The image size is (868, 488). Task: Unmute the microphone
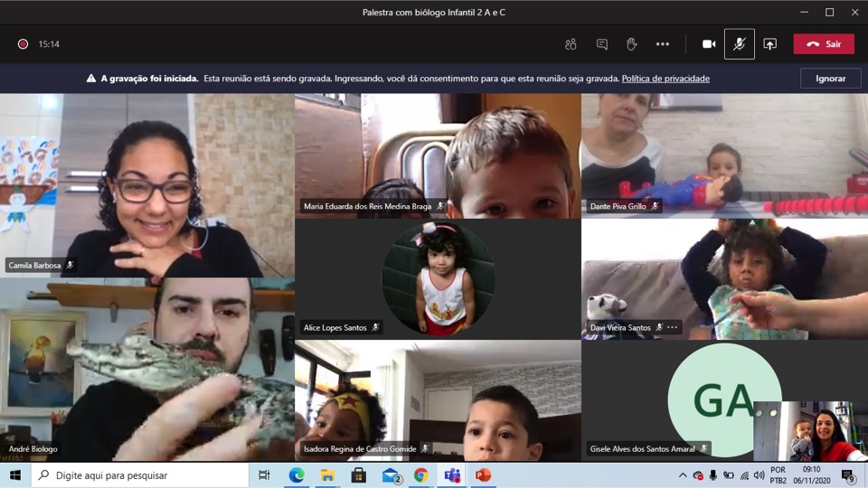point(740,44)
